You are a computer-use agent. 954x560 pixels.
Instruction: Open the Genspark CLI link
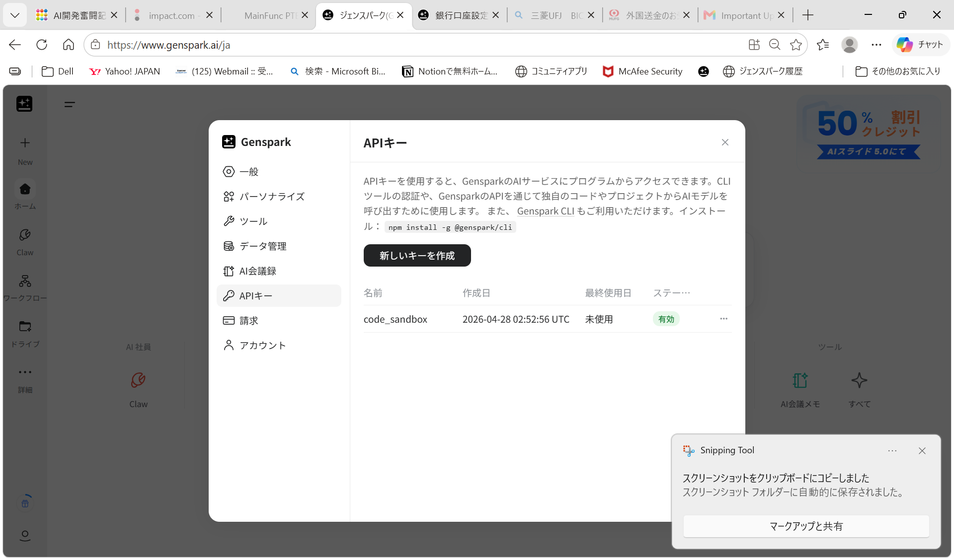point(546,211)
